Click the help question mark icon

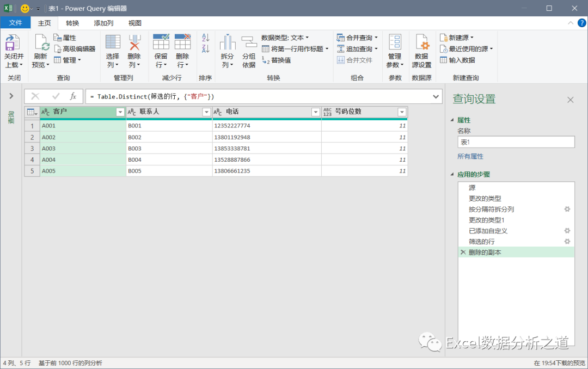point(581,23)
